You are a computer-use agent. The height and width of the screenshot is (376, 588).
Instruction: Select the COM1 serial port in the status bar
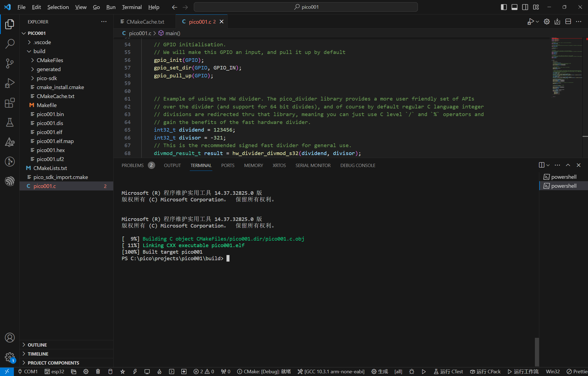point(27,371)
